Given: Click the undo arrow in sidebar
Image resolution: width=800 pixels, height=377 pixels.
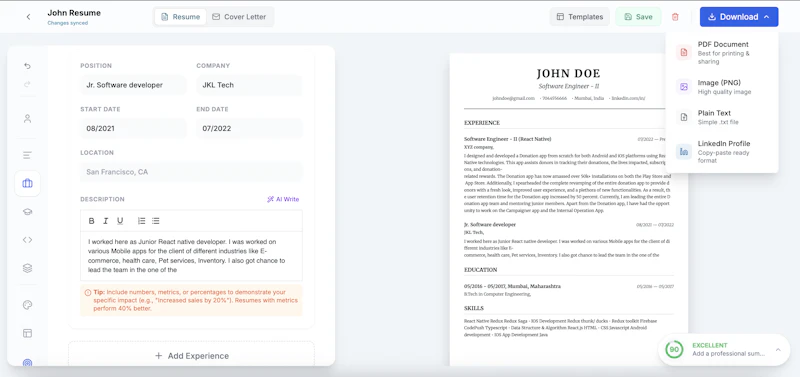Looking at the screenshot, I should click(x=28, y=66).
